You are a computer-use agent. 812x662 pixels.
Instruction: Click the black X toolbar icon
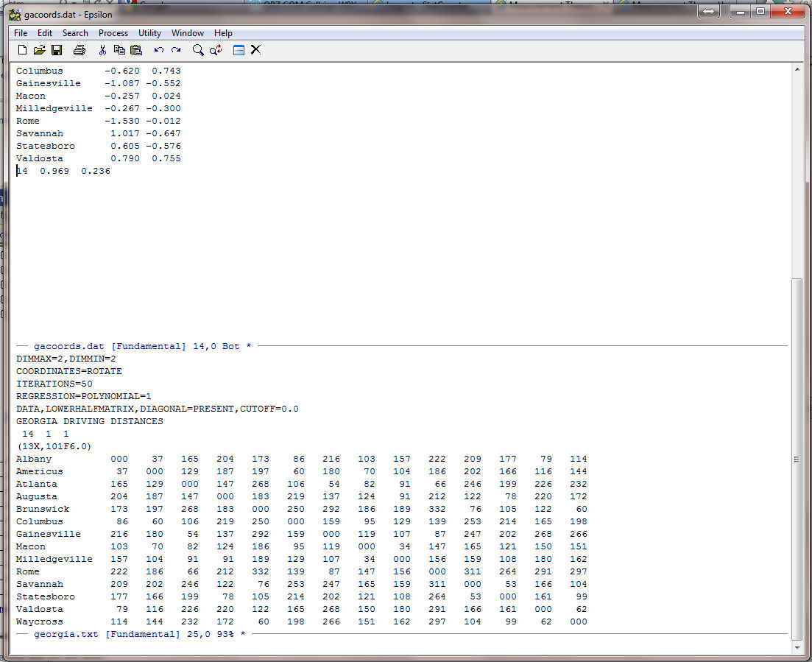255,50
